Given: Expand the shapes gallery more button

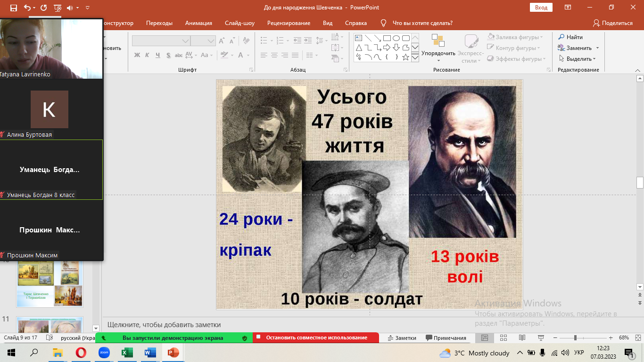Looking at the screenshot, I should (x=415, y=58).
